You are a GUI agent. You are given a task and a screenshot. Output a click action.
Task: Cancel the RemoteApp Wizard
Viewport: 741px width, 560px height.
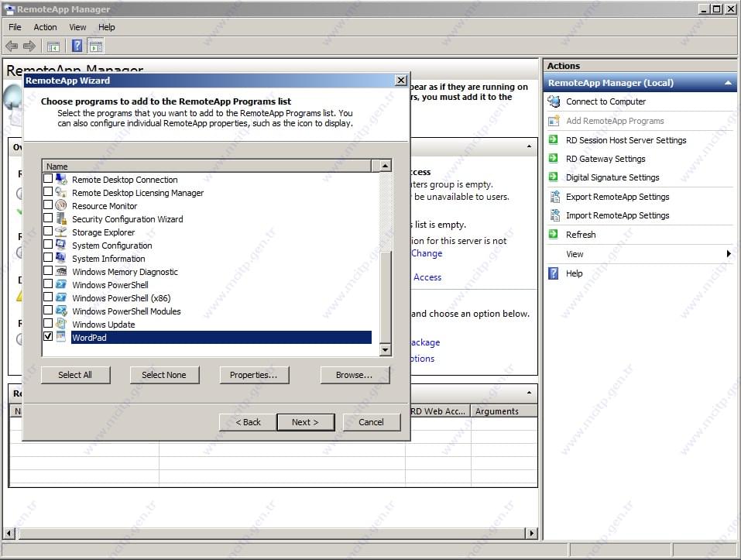[x=371, y=422]
